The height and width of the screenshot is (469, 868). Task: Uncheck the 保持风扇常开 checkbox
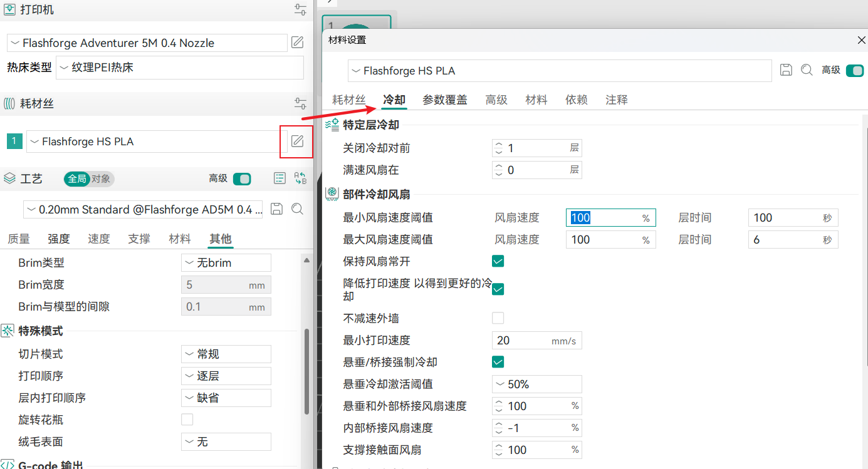[498, 261]
